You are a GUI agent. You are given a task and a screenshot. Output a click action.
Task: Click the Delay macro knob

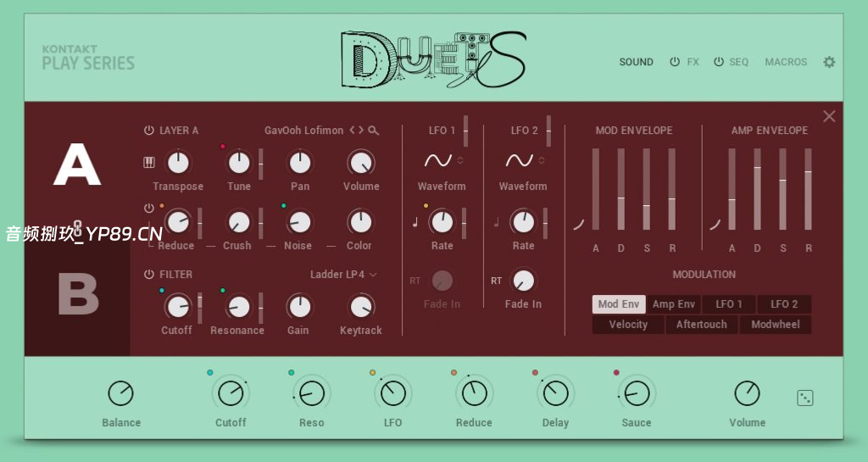[556, 394]
